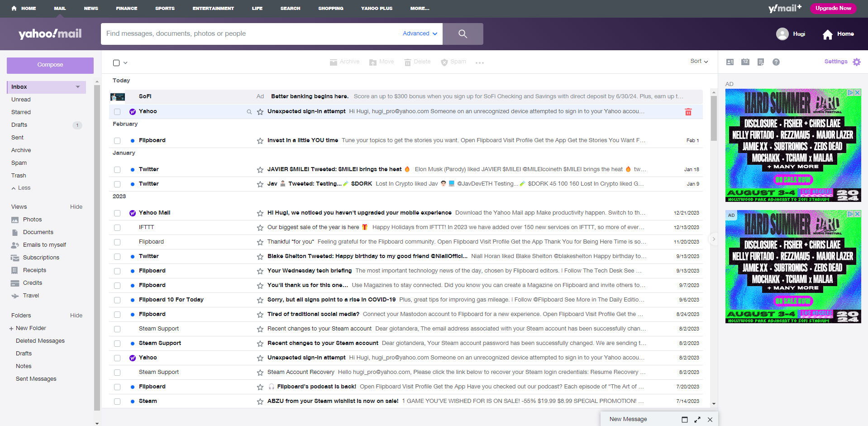Star the IFTTT biggest sale email
Image resolution: width=868 pixels, height=426 pixels.
pyautogui.click(x=260, y=228)
